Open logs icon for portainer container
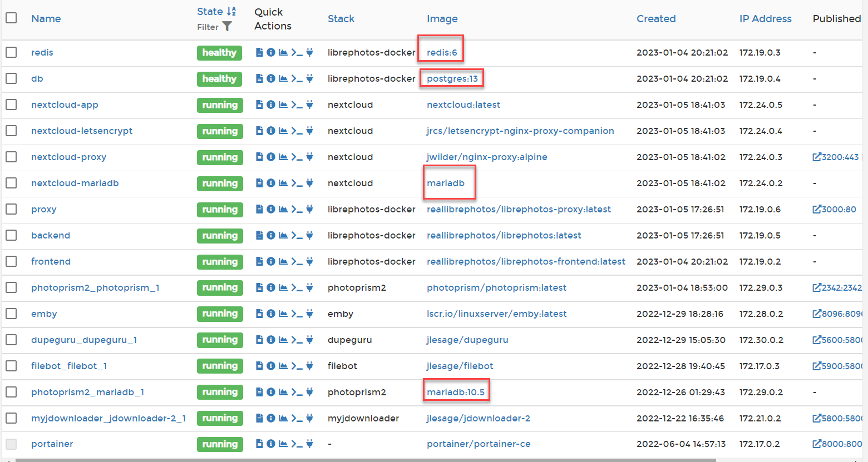This screenshot has width=868, height=462. (259, 444)
